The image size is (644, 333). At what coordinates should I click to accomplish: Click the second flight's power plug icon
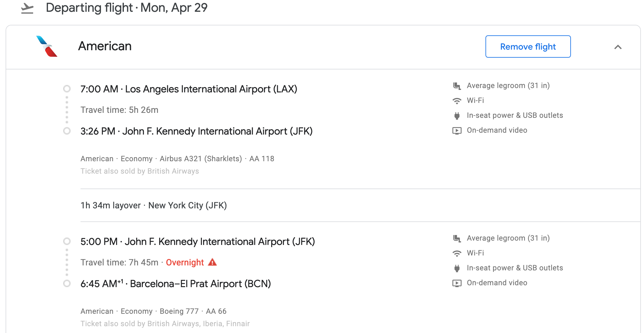457,268
